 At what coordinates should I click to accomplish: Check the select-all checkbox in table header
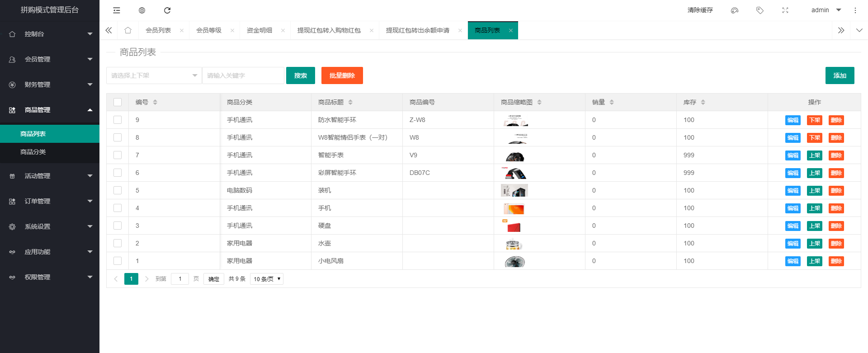click(118, 102)
